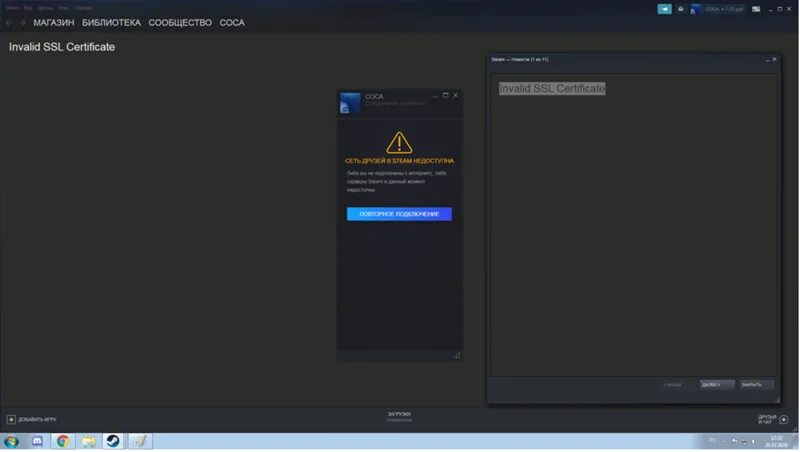Close the СОСА friends window
Screen dimensions: 800x452
pyautogui.click(x=456, y=95)
